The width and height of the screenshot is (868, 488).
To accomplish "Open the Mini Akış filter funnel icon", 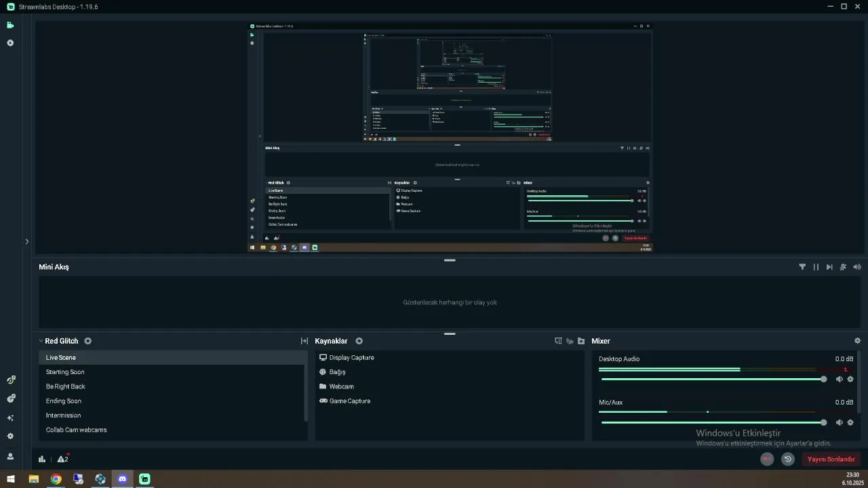I will coord(802,267).
